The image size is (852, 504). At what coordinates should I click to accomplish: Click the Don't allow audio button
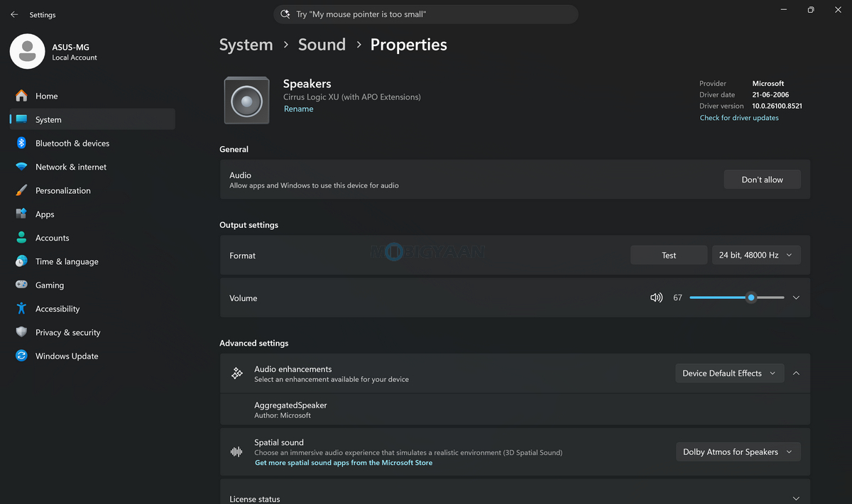(762, 180)
